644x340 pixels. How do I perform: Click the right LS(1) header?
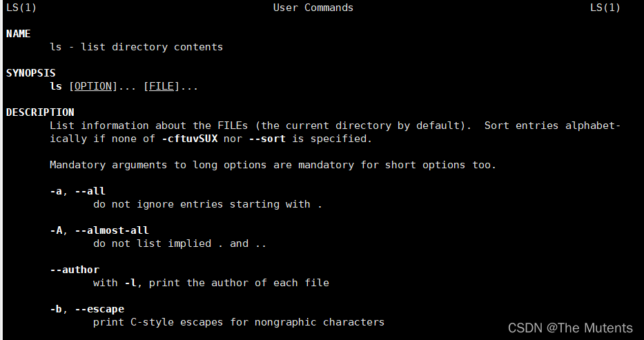pos(605,8)
